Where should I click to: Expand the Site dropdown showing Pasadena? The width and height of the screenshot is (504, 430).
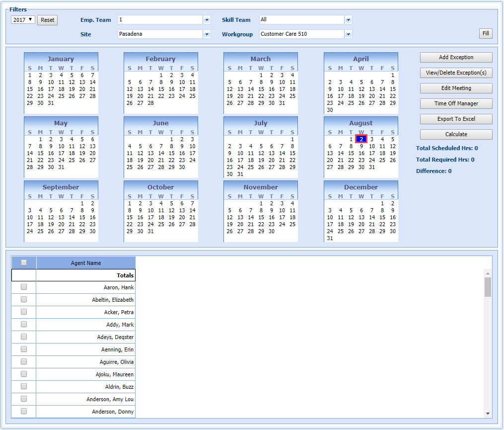[207, 34]
